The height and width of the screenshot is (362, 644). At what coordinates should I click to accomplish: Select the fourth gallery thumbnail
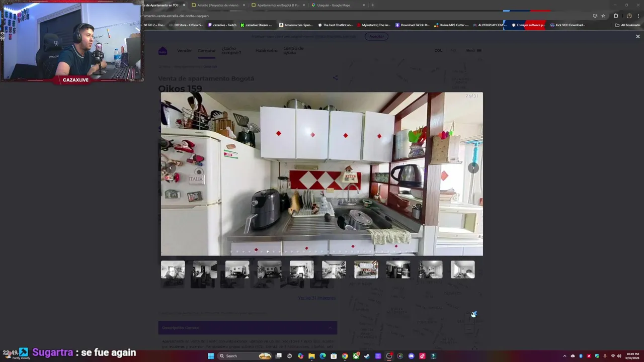click(x=269, y=269)
